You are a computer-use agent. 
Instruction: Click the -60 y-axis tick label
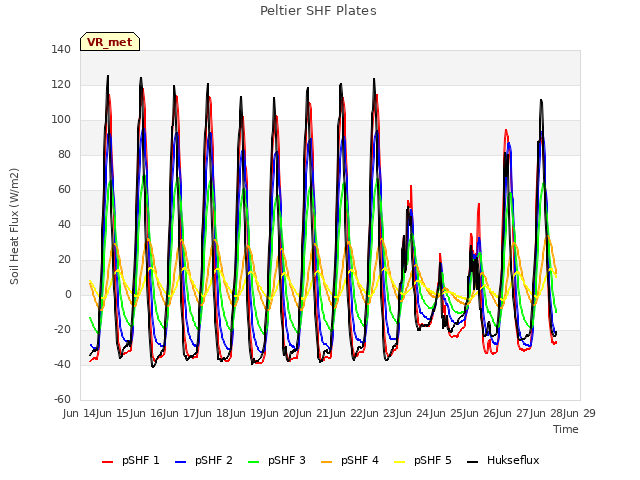point(62,399)
